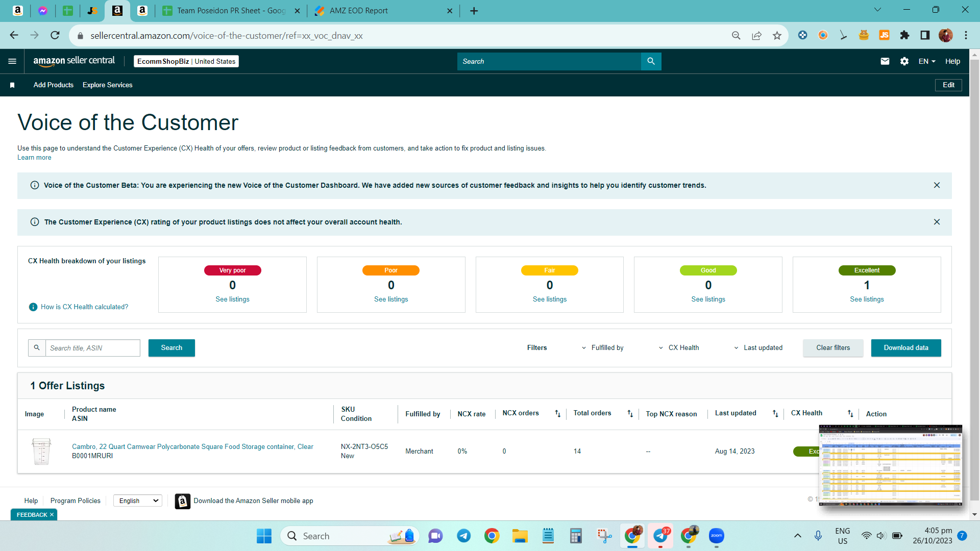The height and width of the screenshot is (551, 980).
Task: Open the English language selector in footer
Action: (138, 500)
